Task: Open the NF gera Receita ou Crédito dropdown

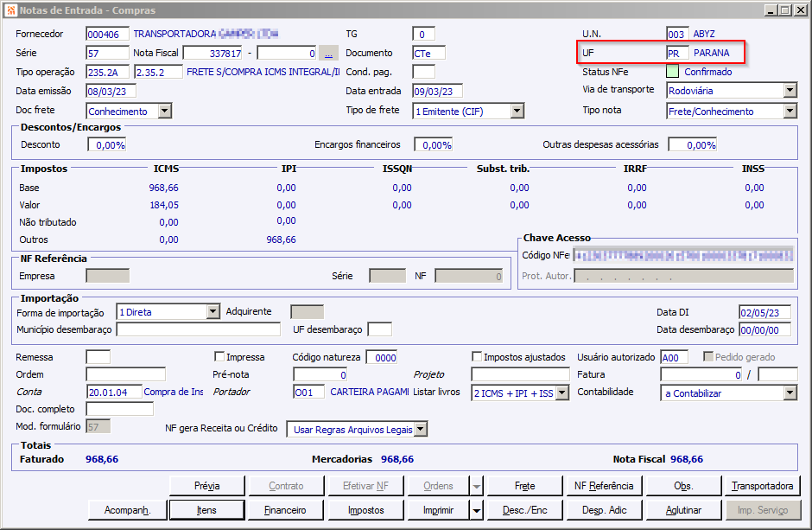Action: tap(420, 429)
